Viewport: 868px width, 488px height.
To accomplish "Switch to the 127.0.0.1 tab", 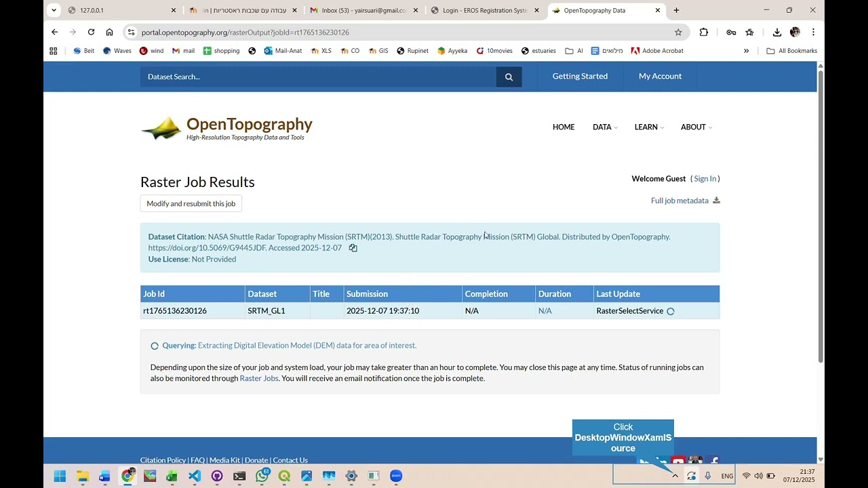I will tap(121, 10).
